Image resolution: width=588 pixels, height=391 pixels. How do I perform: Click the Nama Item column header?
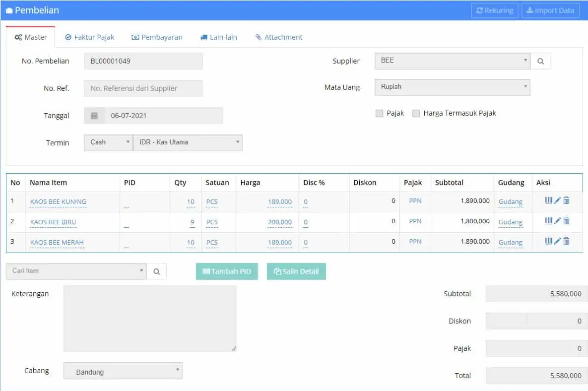(x=48, y=183)
